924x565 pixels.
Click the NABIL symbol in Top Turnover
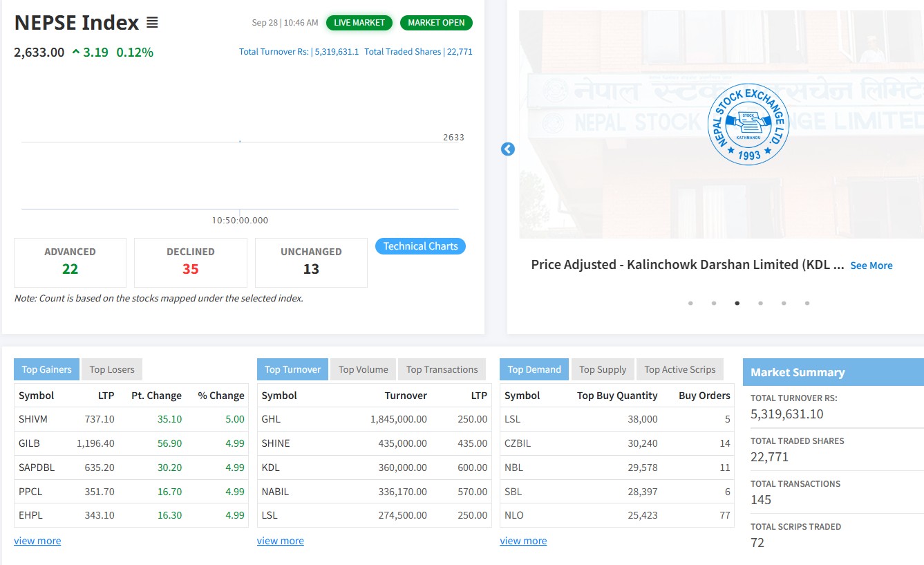(x=275, y=492)
